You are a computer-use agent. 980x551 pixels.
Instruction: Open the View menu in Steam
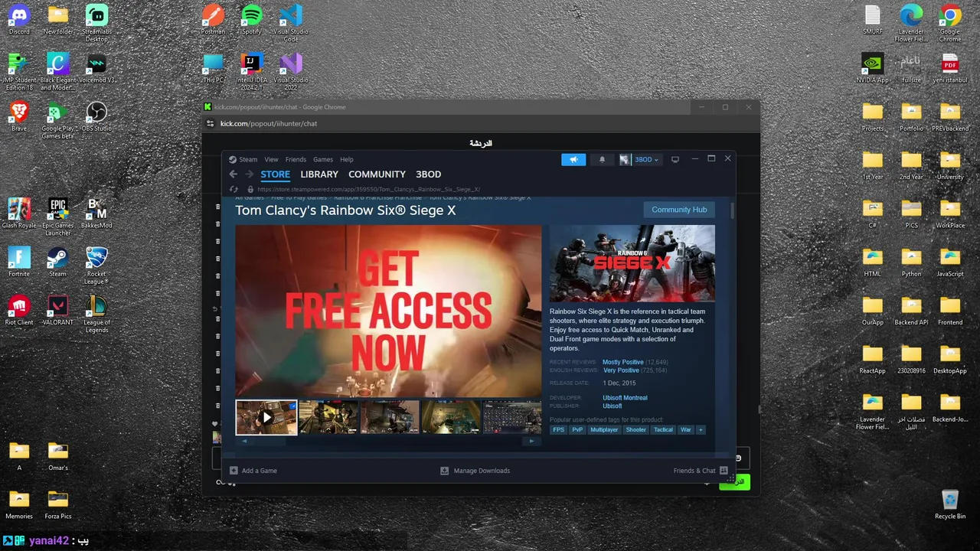272,159
